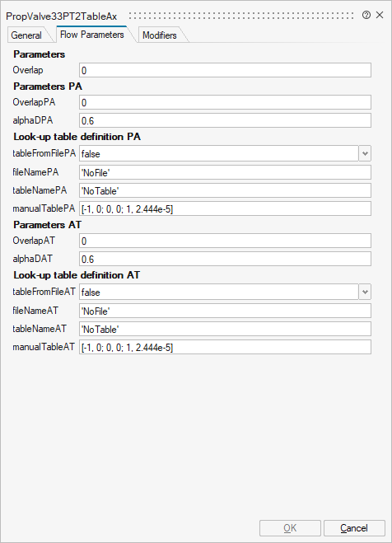Click the dotted title bar grip

click(240, 16)
